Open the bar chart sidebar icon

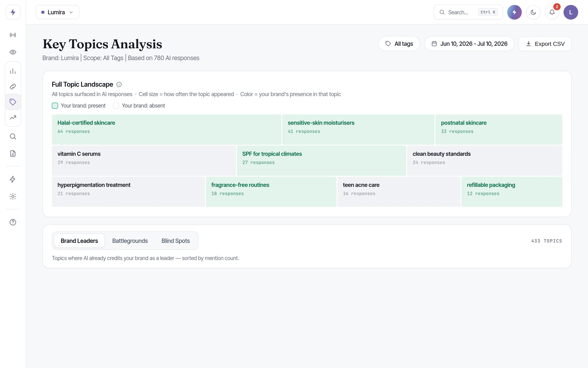13,71
